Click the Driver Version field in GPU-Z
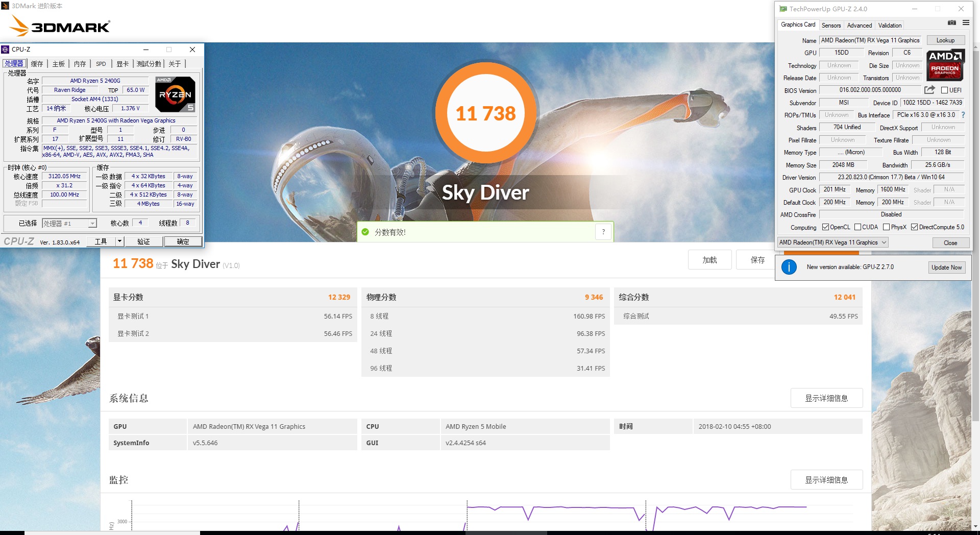 pos(891,177)
